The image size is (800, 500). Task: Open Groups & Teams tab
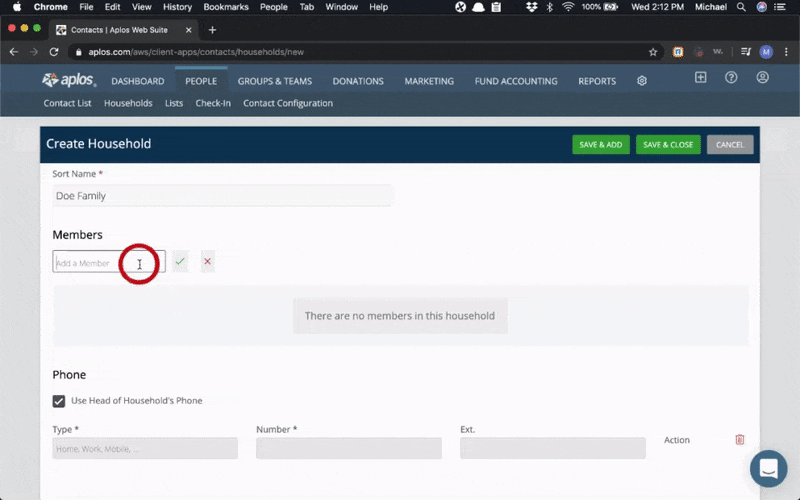[274, 81]
